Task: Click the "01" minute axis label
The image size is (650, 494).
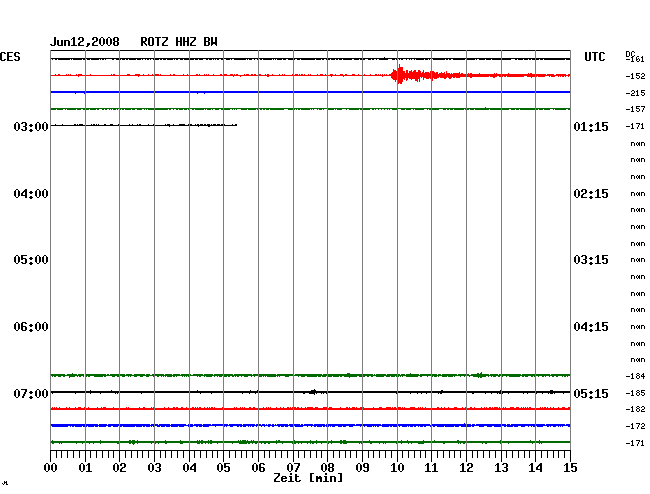Action: pyautogui.click(x=85, y=468)
